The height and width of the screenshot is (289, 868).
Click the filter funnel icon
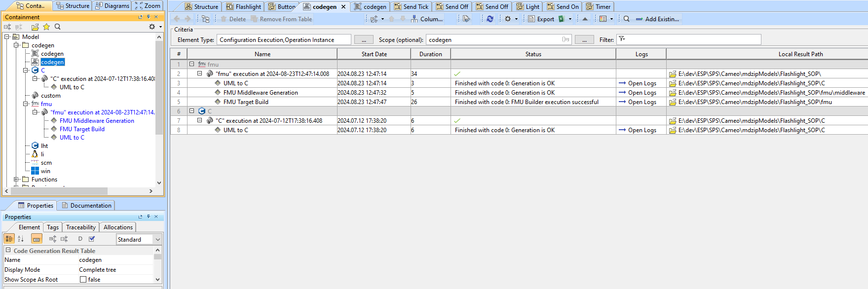(622, 39)
